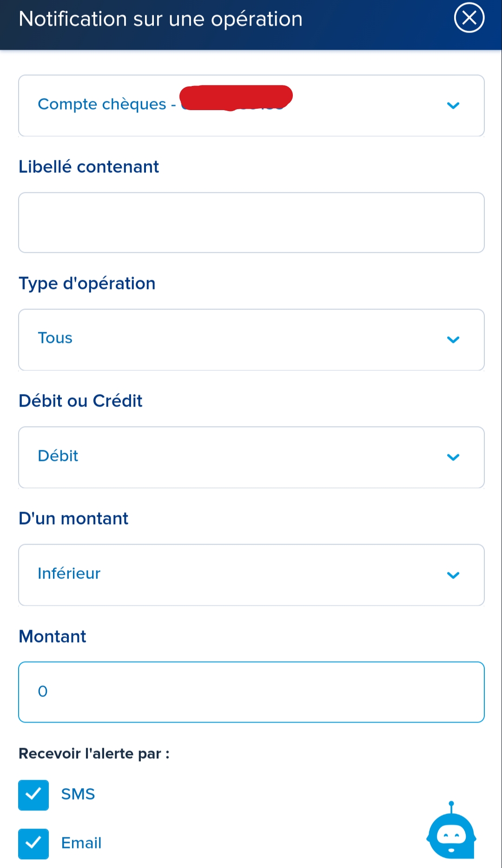Click the 'Libellé contenant' field label

(89, 167)
